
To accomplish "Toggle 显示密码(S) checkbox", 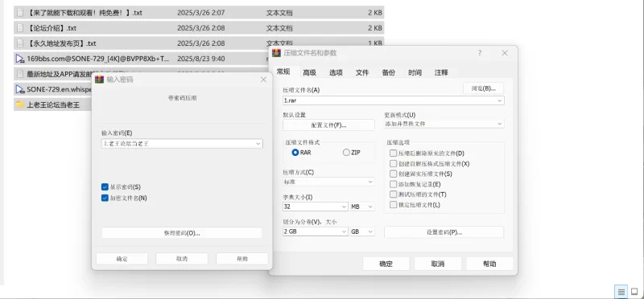I will 105,187.
